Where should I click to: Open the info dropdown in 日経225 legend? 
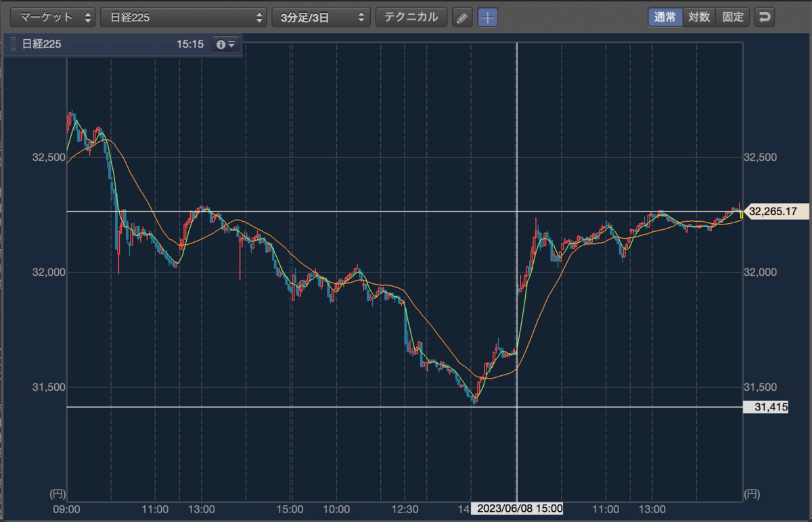tap(225, 44)
